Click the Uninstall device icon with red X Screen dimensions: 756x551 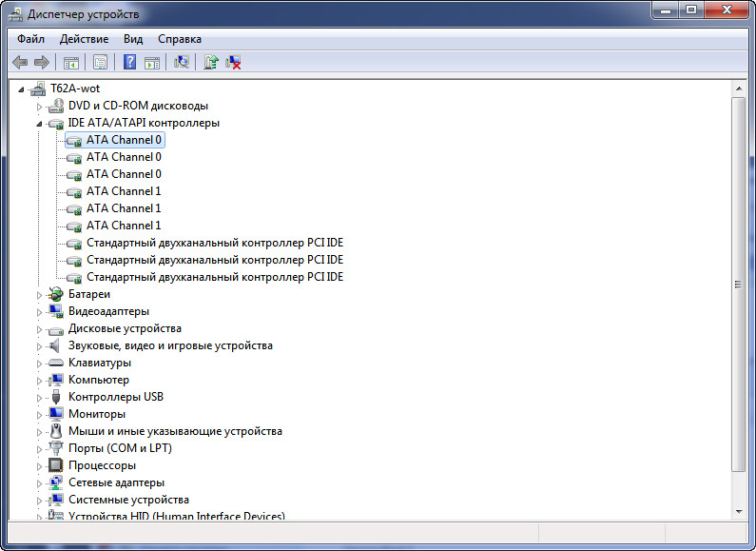point(233,62)
